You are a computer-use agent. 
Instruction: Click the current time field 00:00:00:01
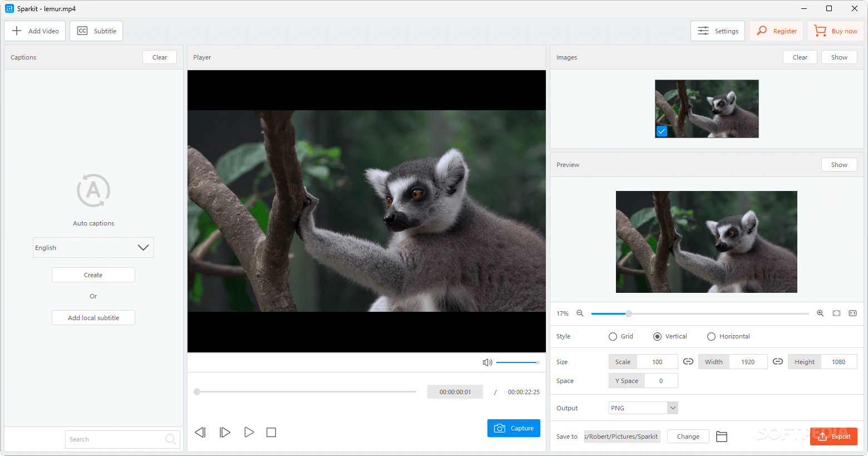(x=455, y=392)
